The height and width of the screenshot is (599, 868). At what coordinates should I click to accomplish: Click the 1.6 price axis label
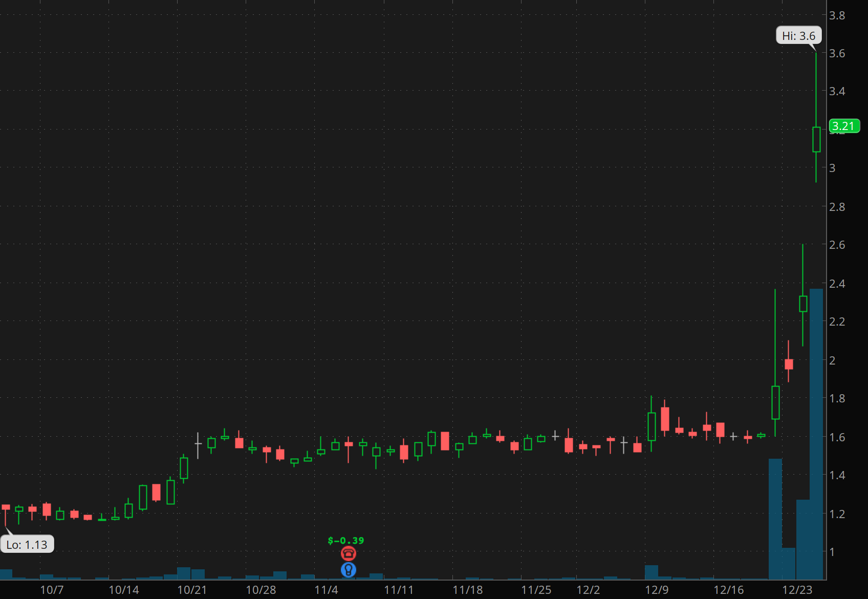[x=837, y=437]
